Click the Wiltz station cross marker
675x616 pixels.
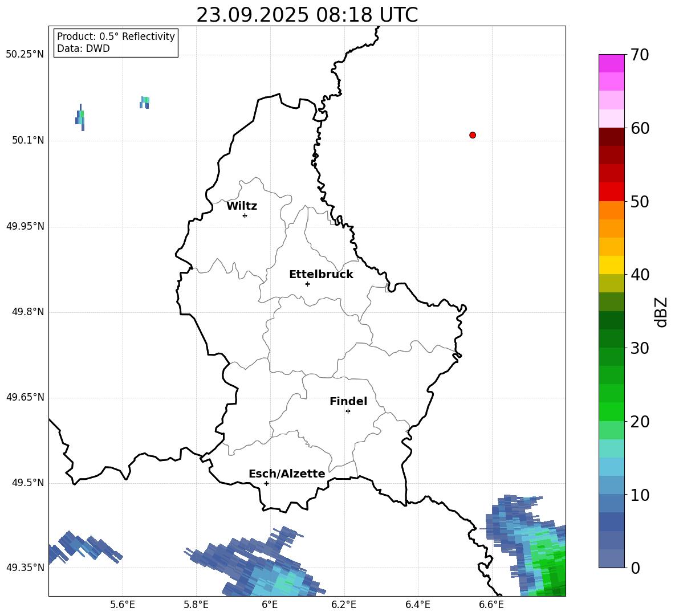coord(245,215)
